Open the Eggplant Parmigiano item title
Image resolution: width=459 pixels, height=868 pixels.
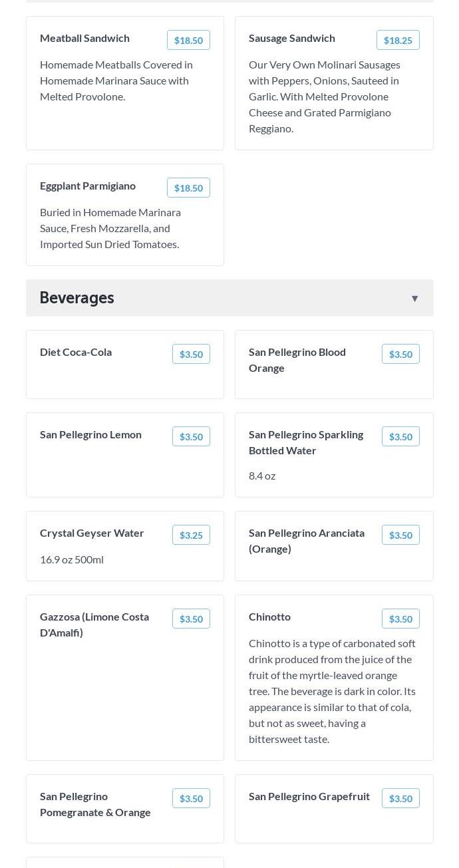pos(88,186)
